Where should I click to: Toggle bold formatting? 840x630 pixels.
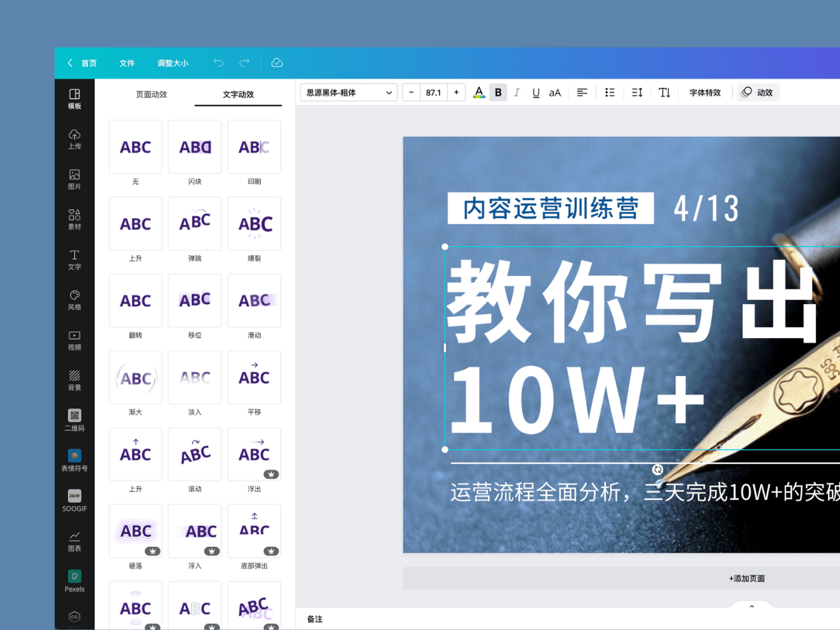point(498,93)
